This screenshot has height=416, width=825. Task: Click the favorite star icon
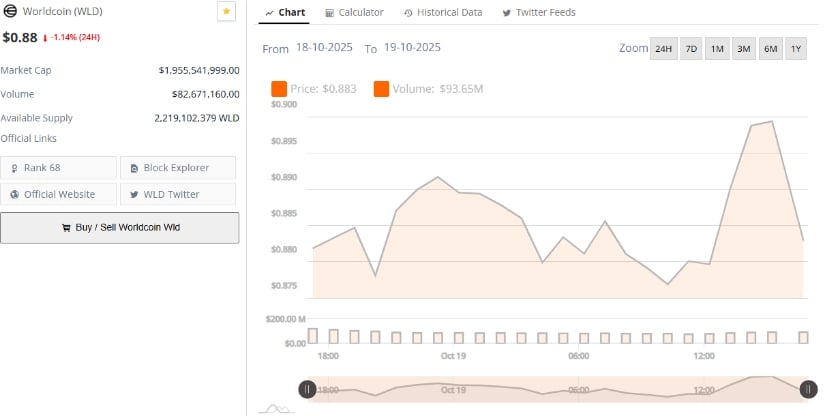pos(226,11)
